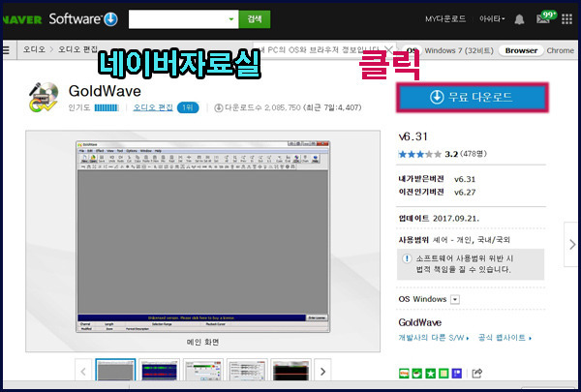Click the warning notice info icon
Screen dimensions: 581x392
[x=407, y=258]
